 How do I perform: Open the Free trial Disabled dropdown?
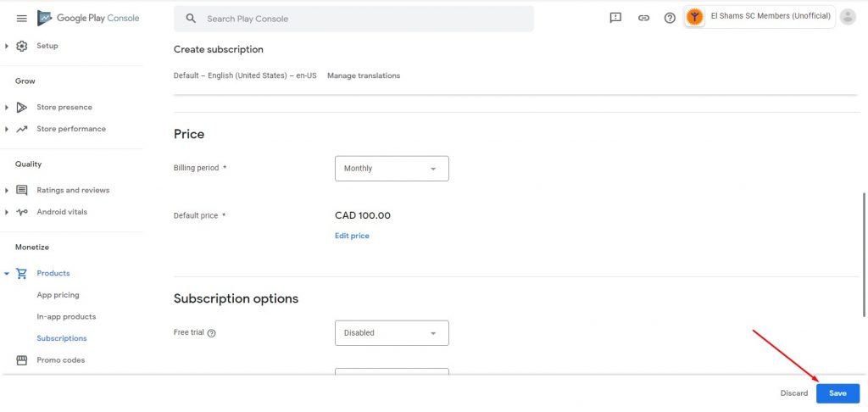(x=392, y=333)
